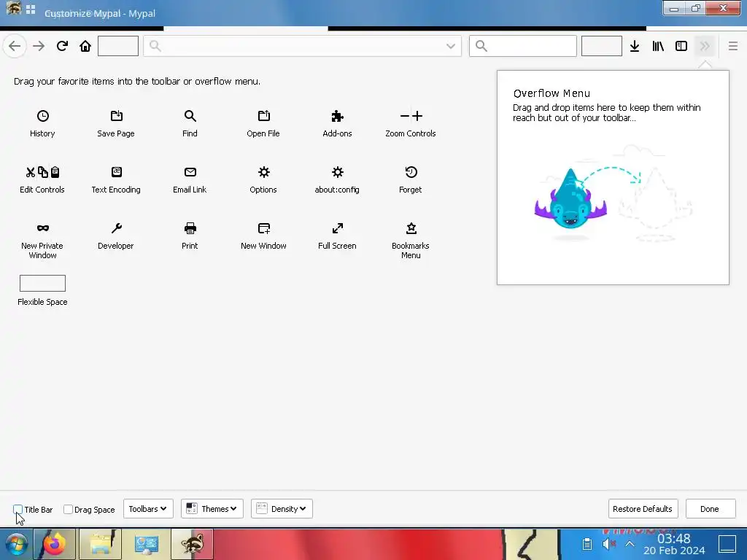Click inside the search box

point(522,46)
